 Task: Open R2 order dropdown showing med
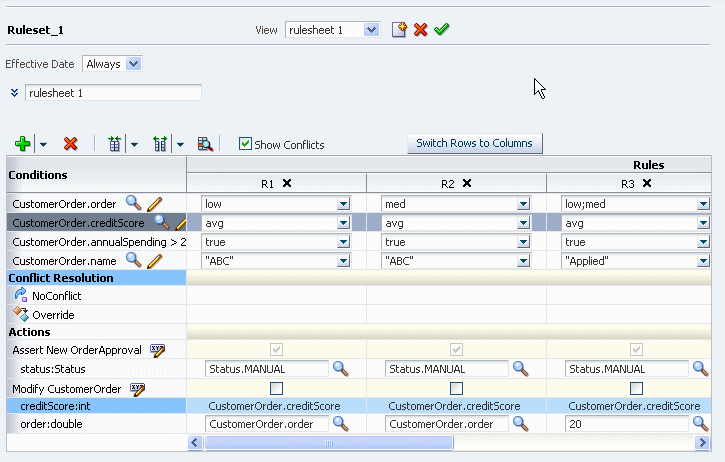[x=523, y=204]
